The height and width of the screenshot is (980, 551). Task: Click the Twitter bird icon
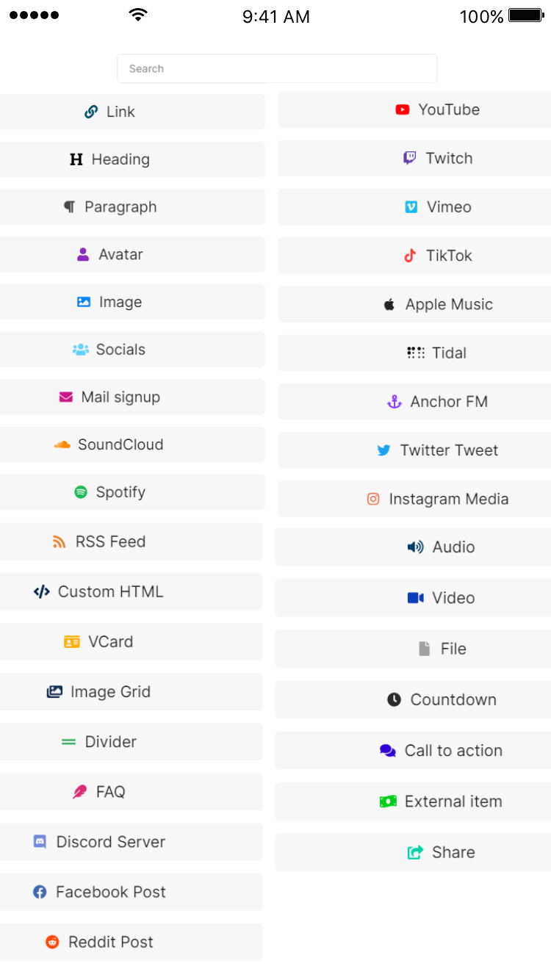(x=384, y=450)
